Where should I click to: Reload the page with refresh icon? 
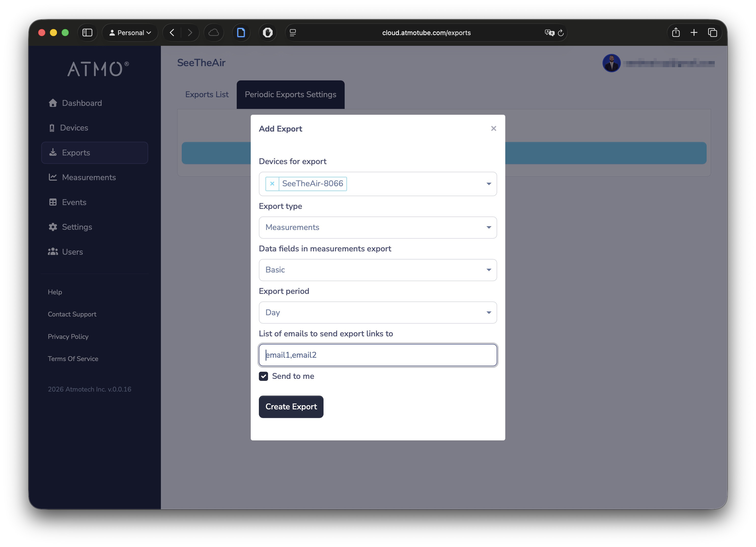tap(561, 33)
